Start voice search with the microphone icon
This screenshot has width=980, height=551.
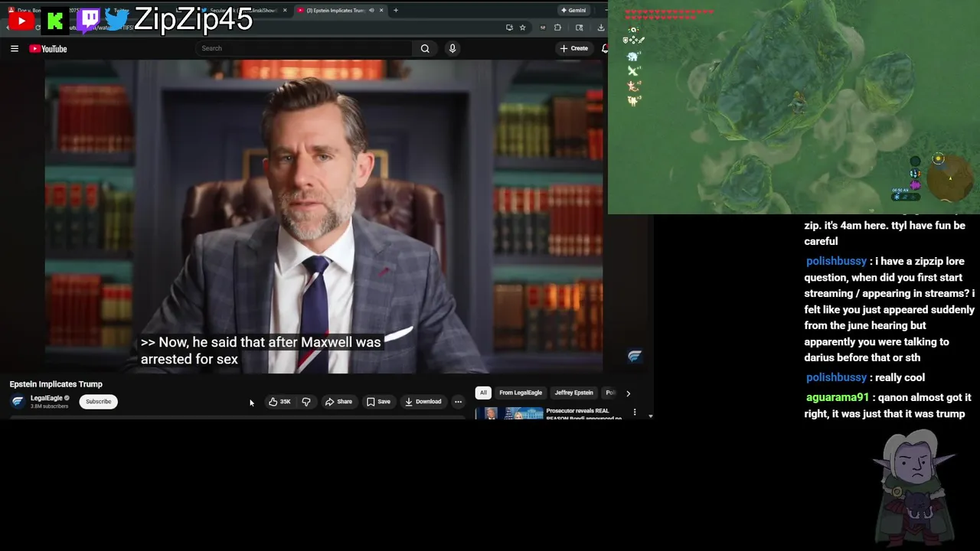coord(452,48)
